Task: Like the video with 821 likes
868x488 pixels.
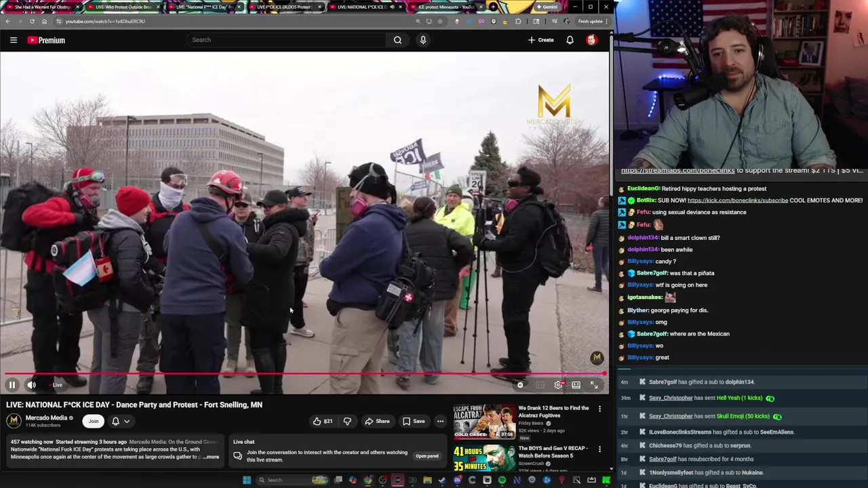Action: coord(323,421)
